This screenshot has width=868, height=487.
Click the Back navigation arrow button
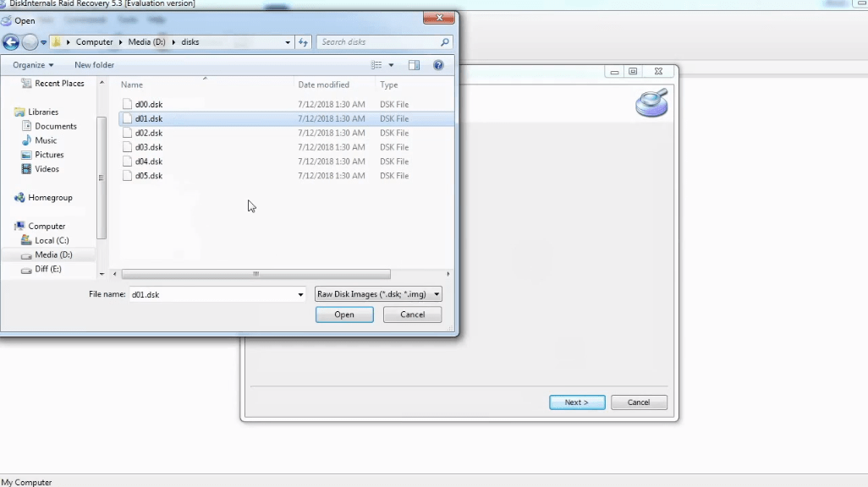coord(11,42)
